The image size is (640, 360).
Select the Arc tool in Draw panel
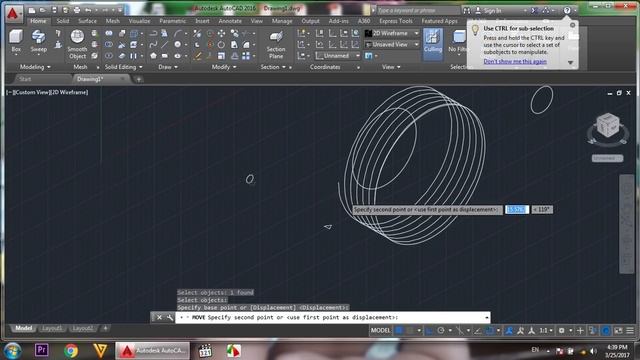point(178,33)
